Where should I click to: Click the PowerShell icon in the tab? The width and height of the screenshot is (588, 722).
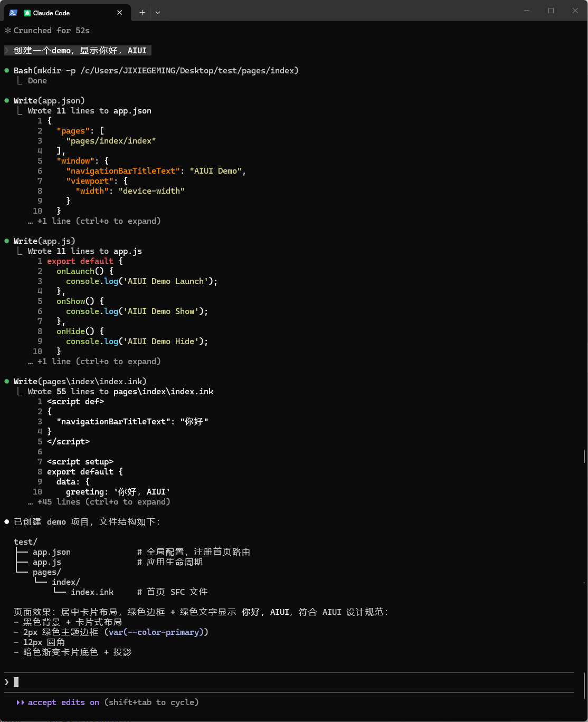[x=13, y=13]
